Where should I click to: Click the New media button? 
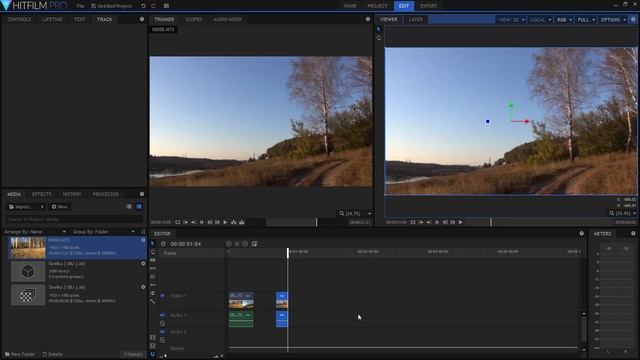(x=59, y=207)
